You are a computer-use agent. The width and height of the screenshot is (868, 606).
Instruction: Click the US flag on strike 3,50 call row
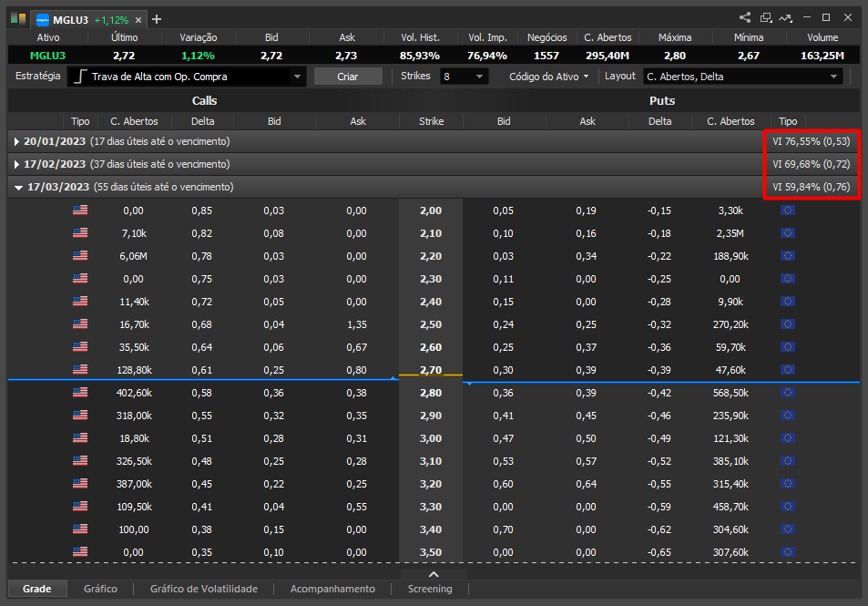(80, 551)
